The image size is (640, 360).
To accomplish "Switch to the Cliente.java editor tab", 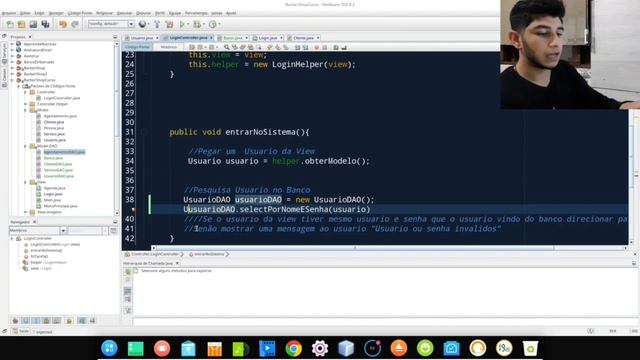I will tap(303, 38).
